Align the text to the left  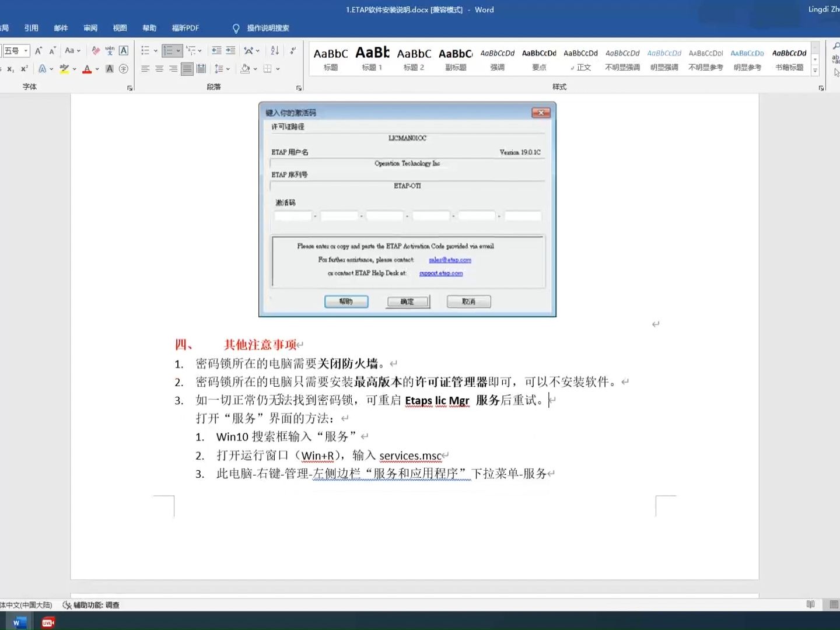(x=145, y=69)
